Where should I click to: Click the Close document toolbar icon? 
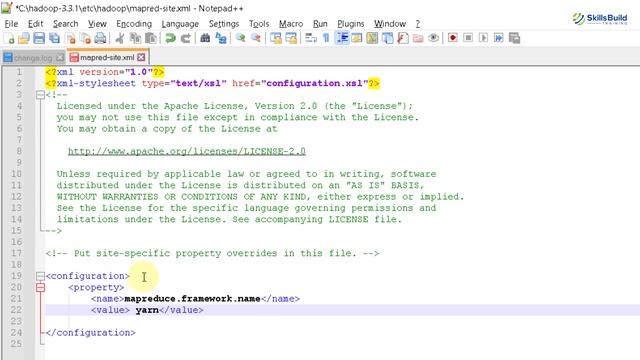71,38
